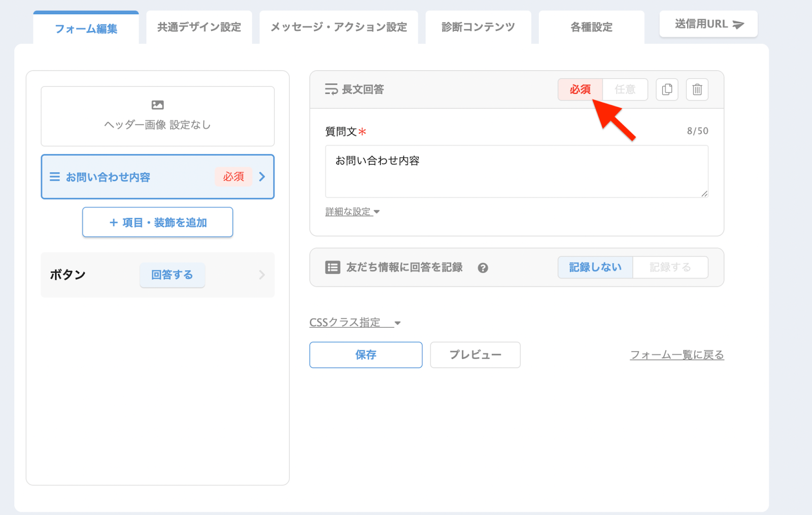Select 記録する to record answers
The width and height of the screenshot is (812, 515).
tap(670, 267)
